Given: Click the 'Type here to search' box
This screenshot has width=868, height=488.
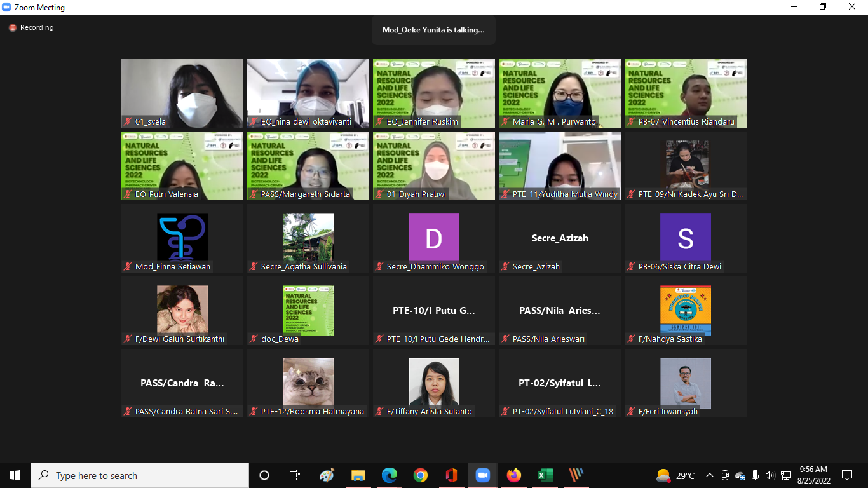Looking at the screenshot, I should pos(140,475).
